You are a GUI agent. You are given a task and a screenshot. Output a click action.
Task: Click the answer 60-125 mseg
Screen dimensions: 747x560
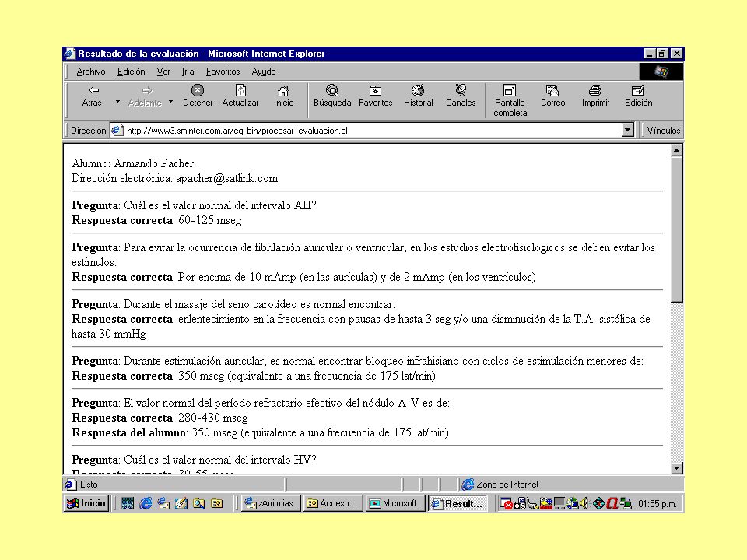click(209, 220)
